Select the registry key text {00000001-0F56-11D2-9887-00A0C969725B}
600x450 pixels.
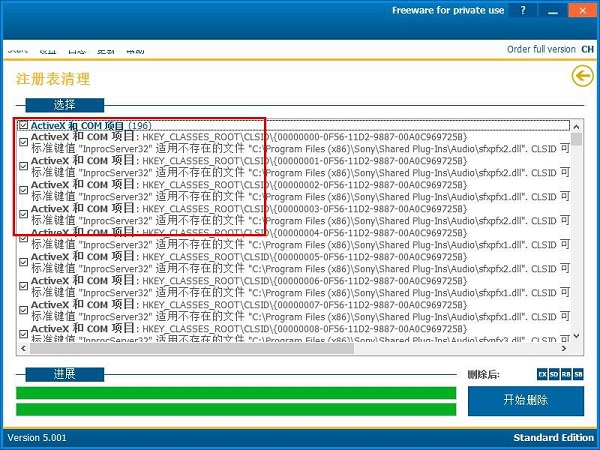point(371,161)
